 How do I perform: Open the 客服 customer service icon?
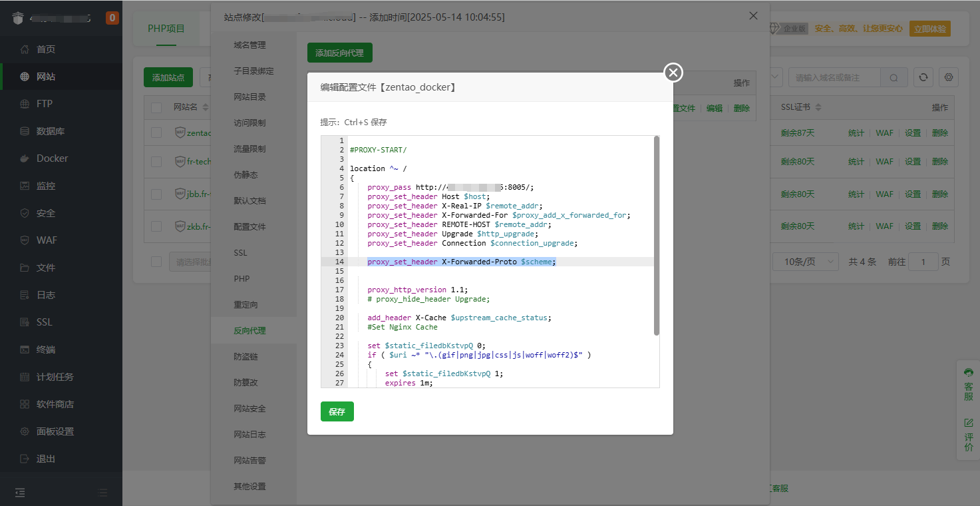pyautogui.click(x=969, y=372)
